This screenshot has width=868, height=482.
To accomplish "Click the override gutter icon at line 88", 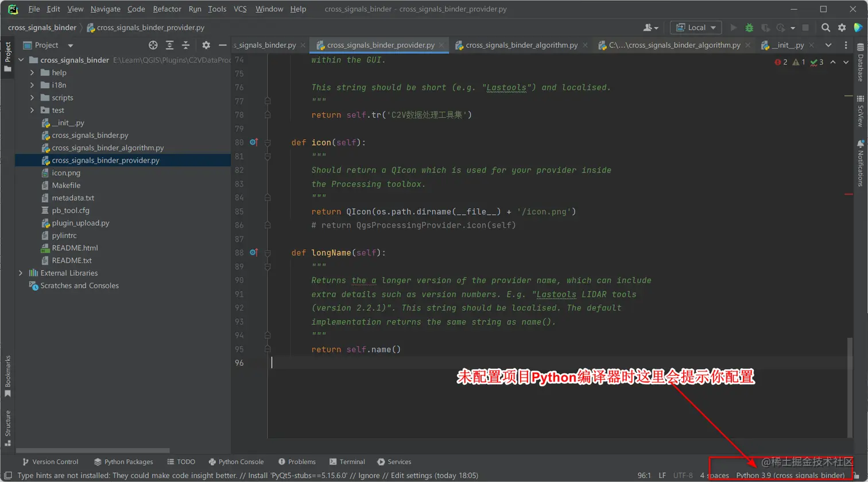I will click(254, 252).
